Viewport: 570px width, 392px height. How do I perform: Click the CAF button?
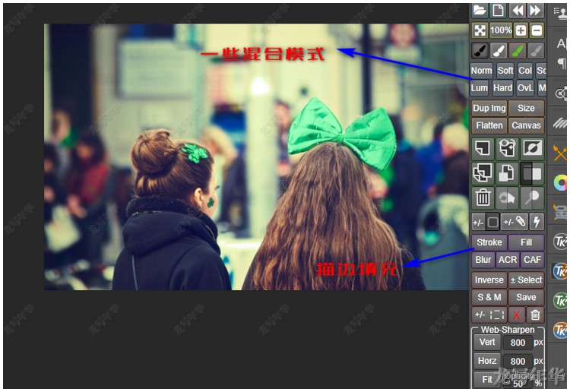pos(532,260)
